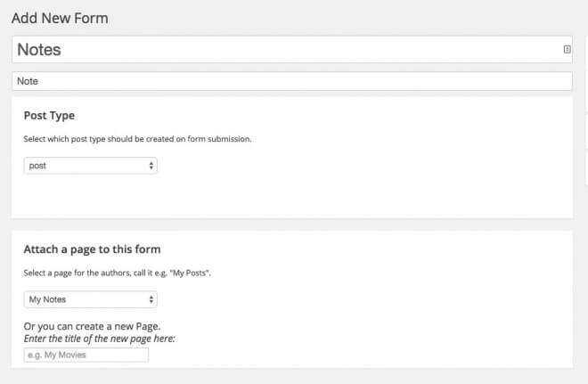
Task: Click the post type description text
Action: [x=138, y=139]
